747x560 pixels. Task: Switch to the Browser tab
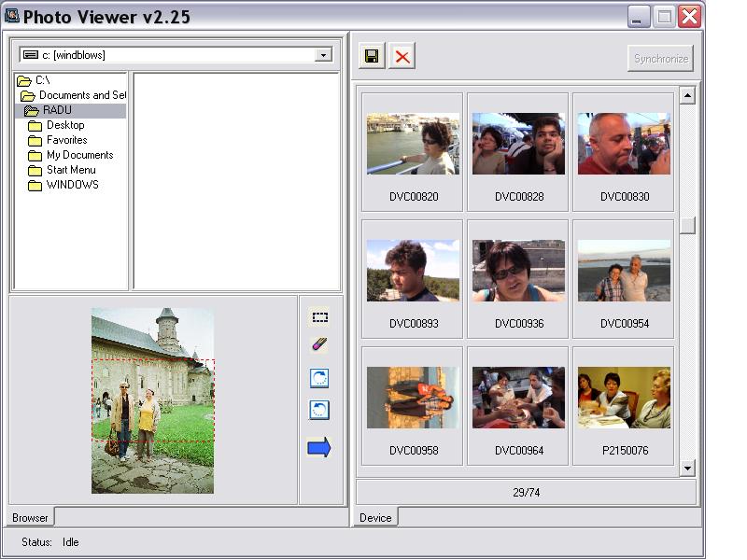click(30, 517)
